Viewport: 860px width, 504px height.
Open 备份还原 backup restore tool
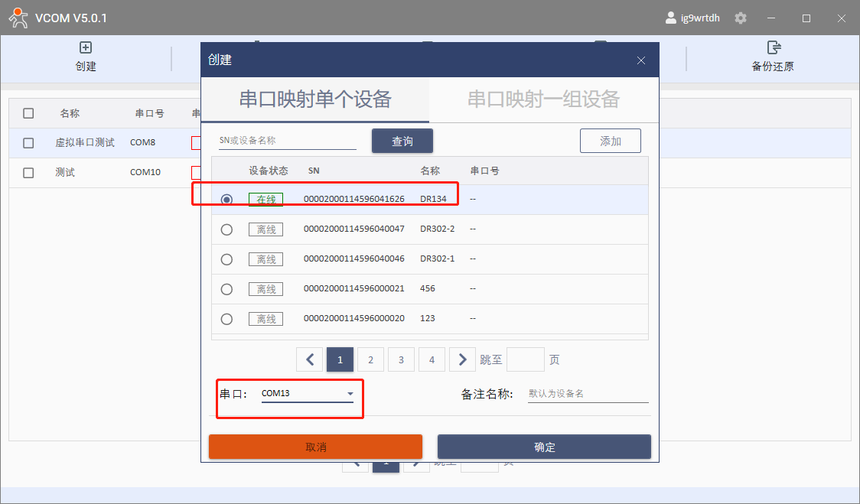(x=773, y=57)
